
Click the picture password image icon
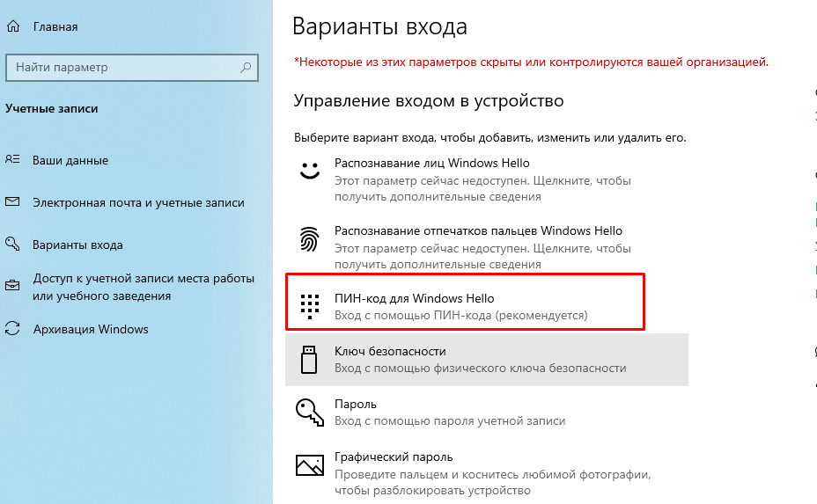pyautogui.click(x=308, y=465)
